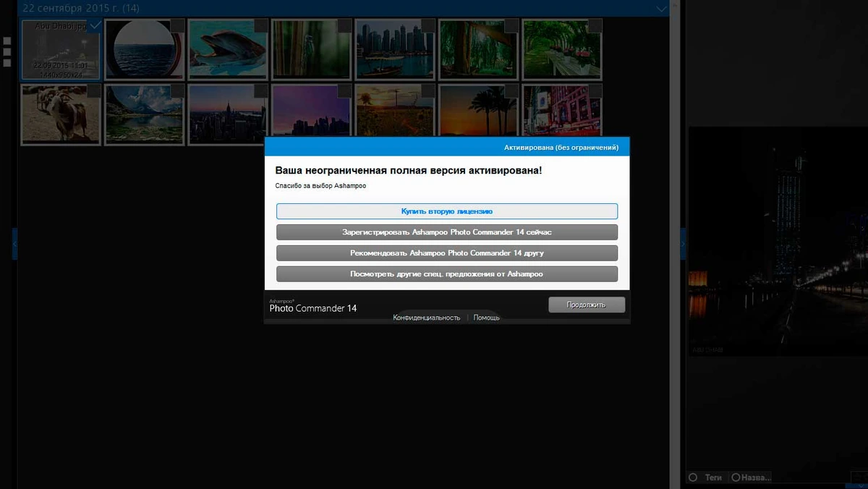Select the New York dusk skyline thumbnail
The height and width of the screenshot is (489, 868).
point(228,115)
